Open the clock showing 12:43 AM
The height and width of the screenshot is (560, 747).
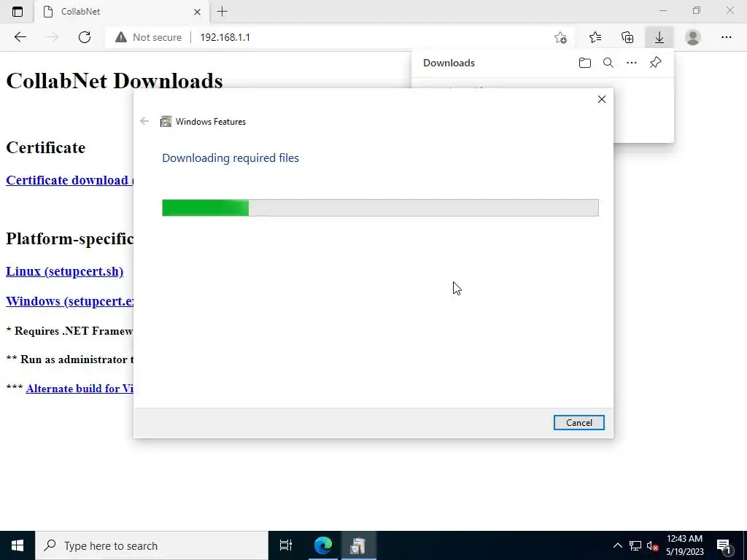pyautogui.click(x=684, y=545)
